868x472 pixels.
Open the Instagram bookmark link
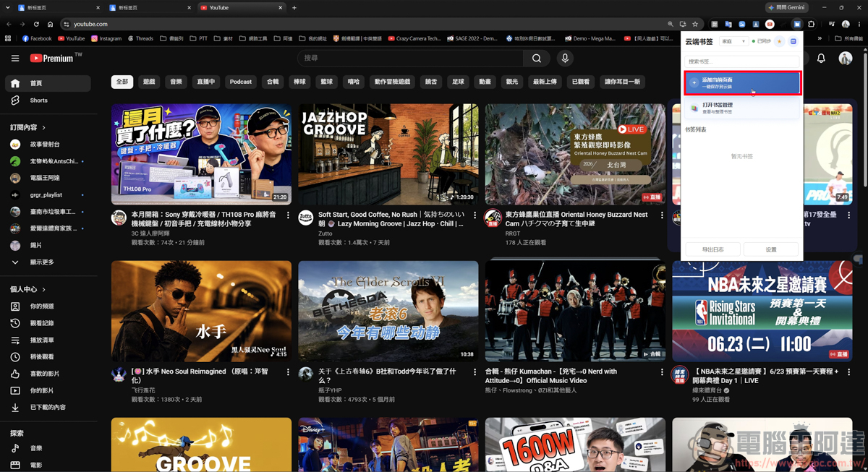point(106,38)
